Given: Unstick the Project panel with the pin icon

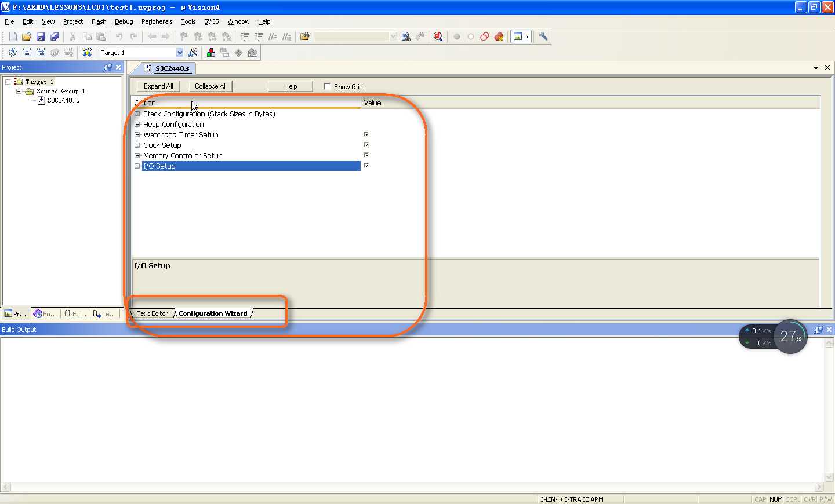Looking at the screenshot, I should (108, 67).
